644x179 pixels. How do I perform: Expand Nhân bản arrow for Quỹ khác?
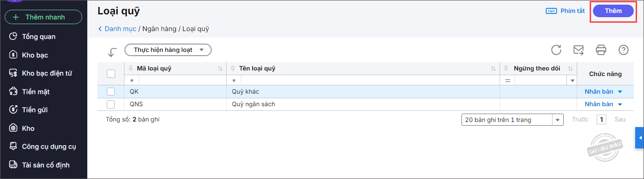(620, 92)
